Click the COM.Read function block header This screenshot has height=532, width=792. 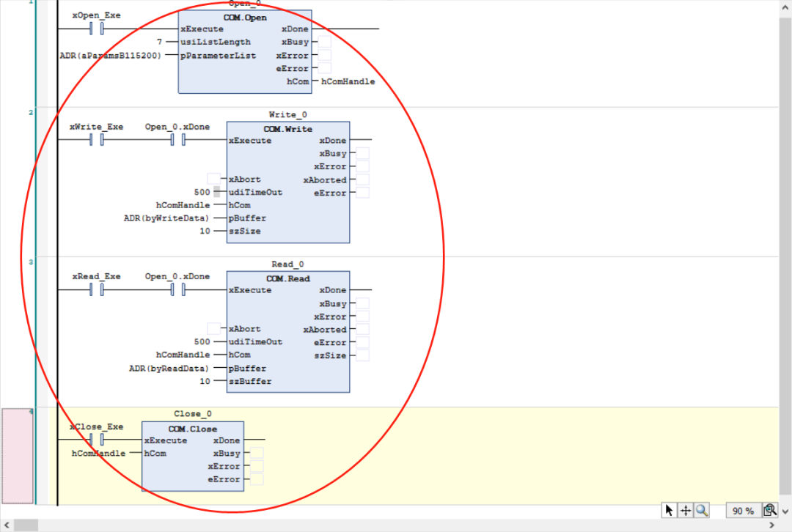click(287, 278)
